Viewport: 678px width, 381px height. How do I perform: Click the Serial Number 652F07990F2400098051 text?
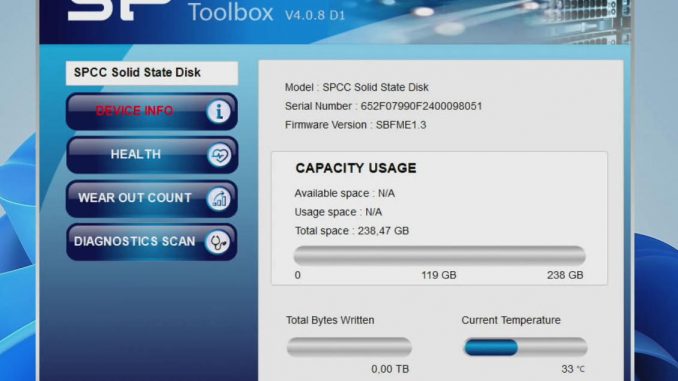coord(383,106)
